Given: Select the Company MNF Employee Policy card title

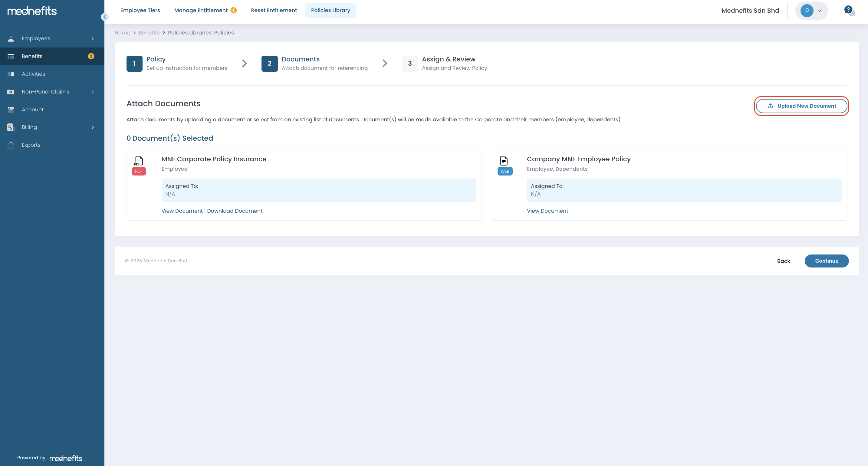Looking at the screenshot, I should click(x=579, y=159).
